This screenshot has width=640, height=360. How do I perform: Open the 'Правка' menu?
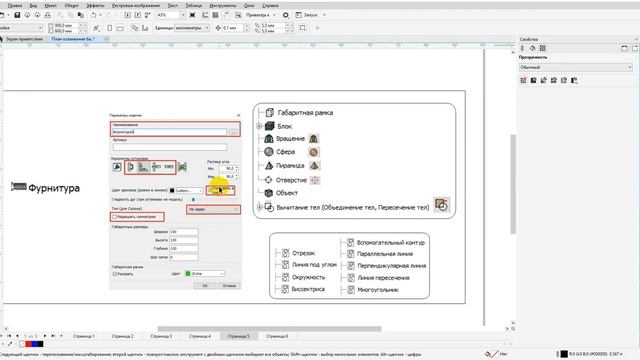15,6
